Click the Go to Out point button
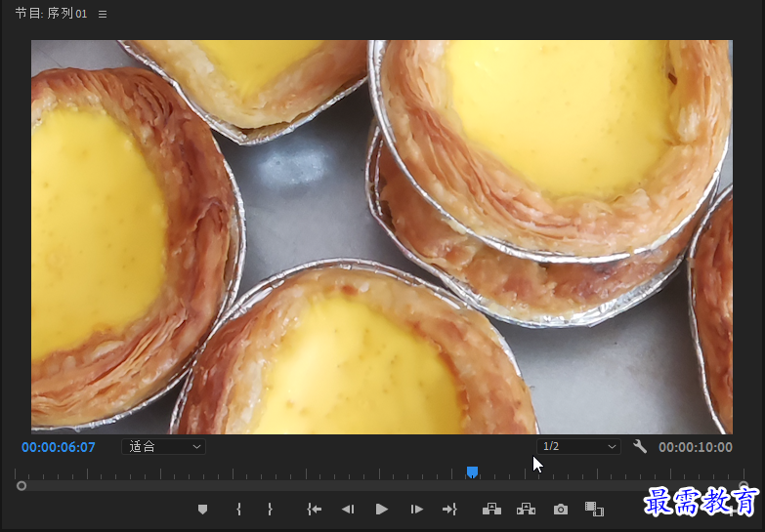Screen dimensions: 765x532 click(449, 510)
